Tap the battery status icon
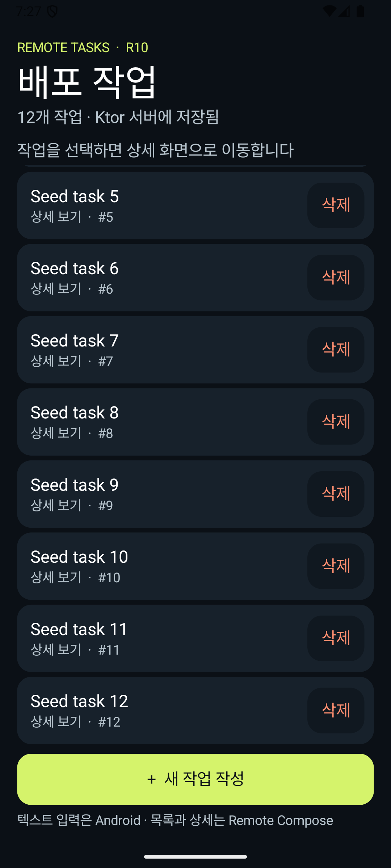This screenshot has width=391, height=868. [360, 11]
